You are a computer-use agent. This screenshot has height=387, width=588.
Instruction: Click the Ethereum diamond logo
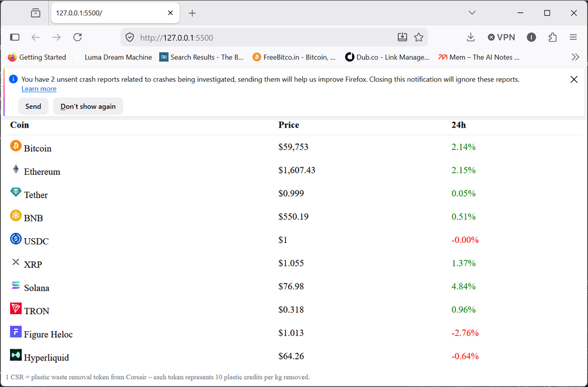point(16,169)
